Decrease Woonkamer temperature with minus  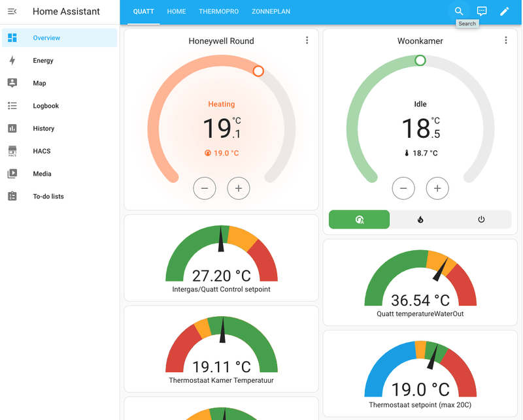pyautogui.click(x=403, y=188)
